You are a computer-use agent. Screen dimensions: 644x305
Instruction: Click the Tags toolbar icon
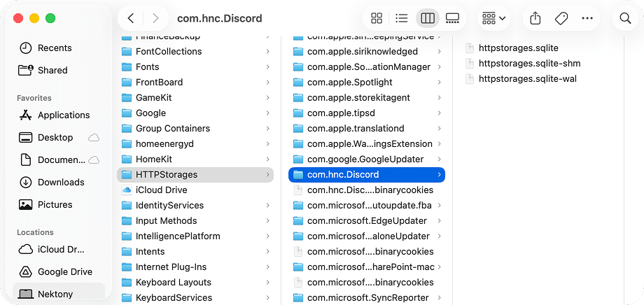point(561,18)
